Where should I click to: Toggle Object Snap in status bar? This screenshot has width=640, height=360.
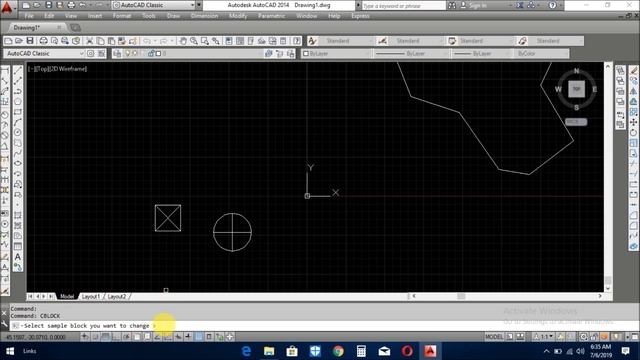tap(137, 337)
